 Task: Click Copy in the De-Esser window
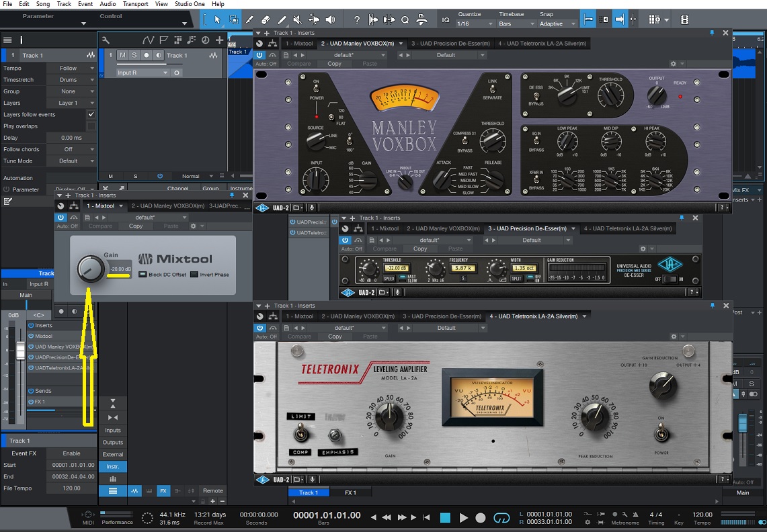(x=420, y=249)
